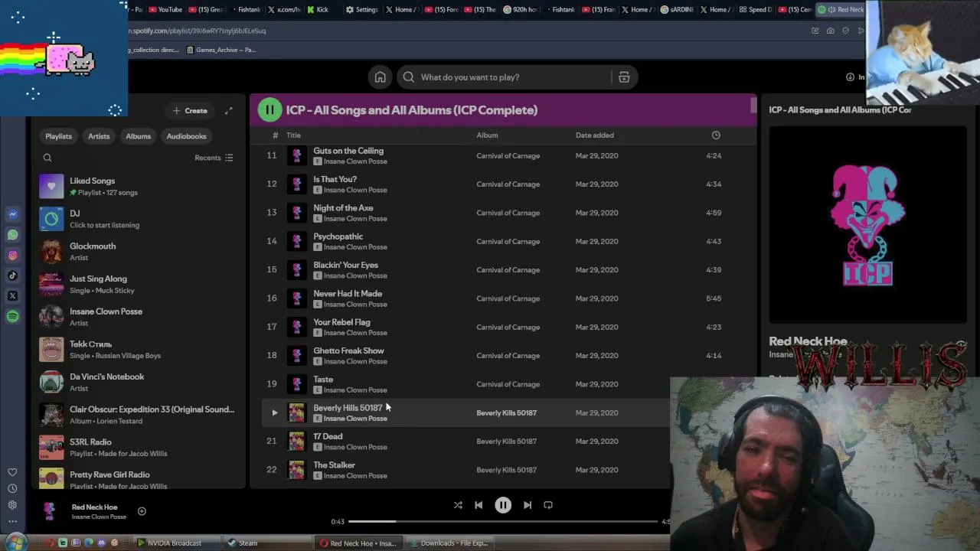
Task: Open the Downloads File Explorer taskbar window
Action: click(x=449, y=543)
